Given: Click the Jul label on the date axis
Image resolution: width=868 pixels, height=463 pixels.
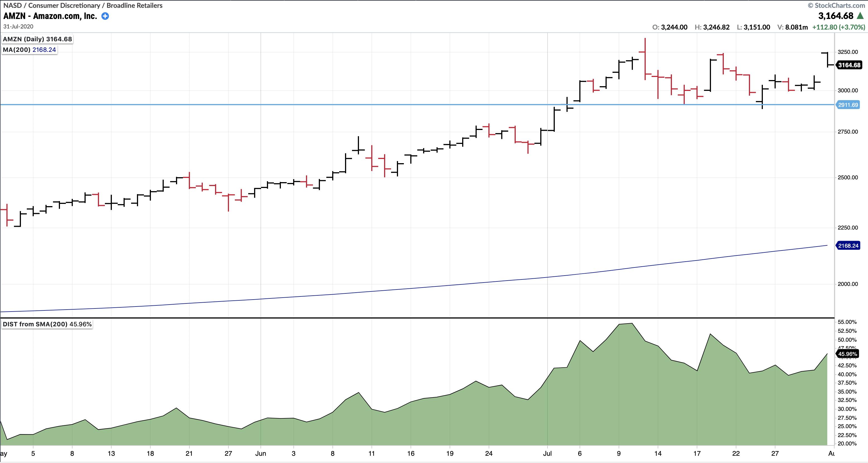Looking at the screenshot, I should pyautogui.click(x=547, y=454).
